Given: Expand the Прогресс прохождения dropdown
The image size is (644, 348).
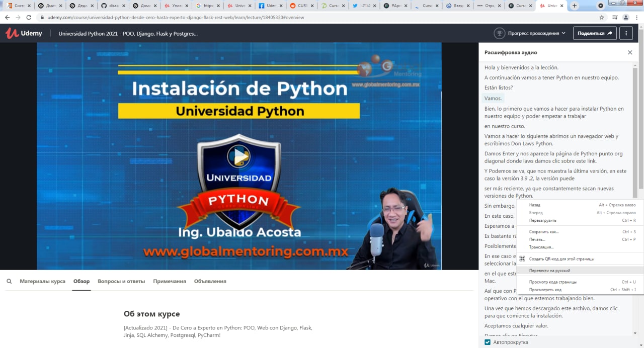Looking at the screenshot, I should point(536,33).
